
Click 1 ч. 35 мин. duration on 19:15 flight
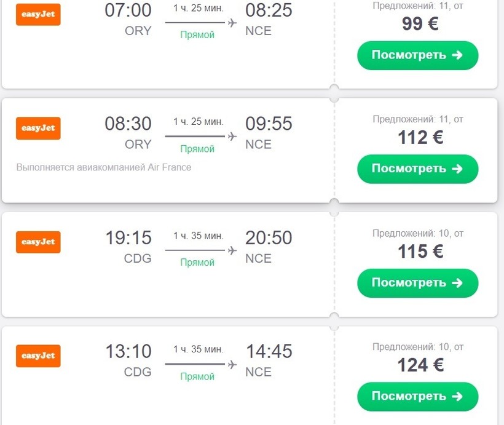[x=198, y=236]
